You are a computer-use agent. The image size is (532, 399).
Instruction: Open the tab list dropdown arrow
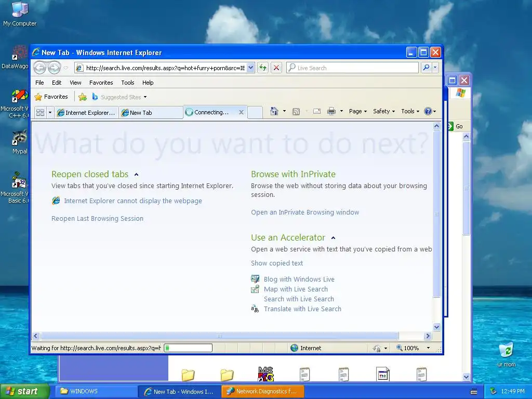click(x=50, y=112)
